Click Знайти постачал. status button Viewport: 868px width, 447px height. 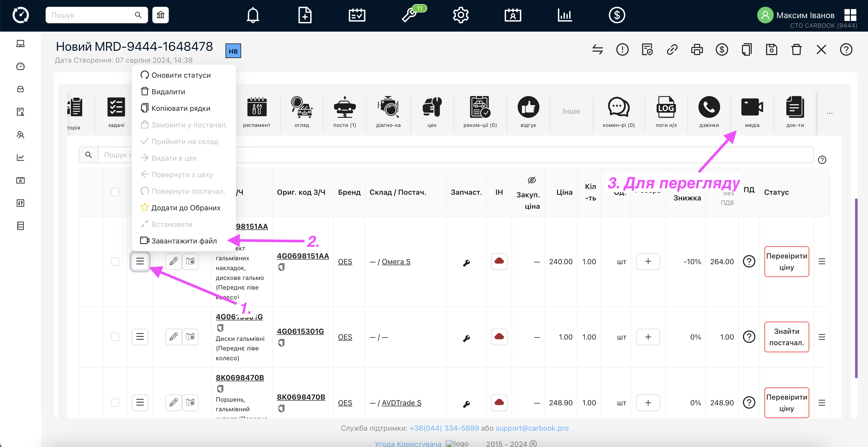click(786, 337)
